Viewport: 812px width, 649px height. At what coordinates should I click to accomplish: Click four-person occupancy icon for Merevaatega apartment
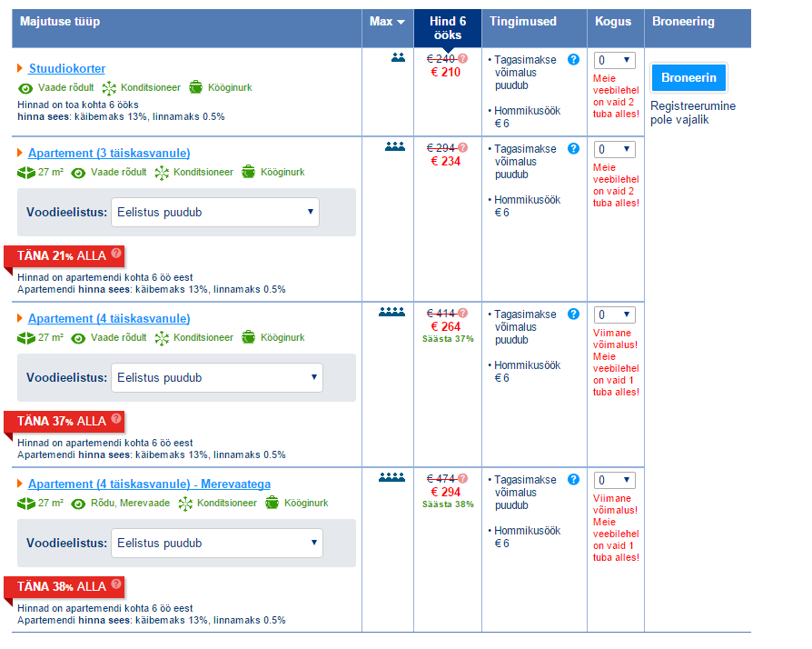tap(391, 478)
